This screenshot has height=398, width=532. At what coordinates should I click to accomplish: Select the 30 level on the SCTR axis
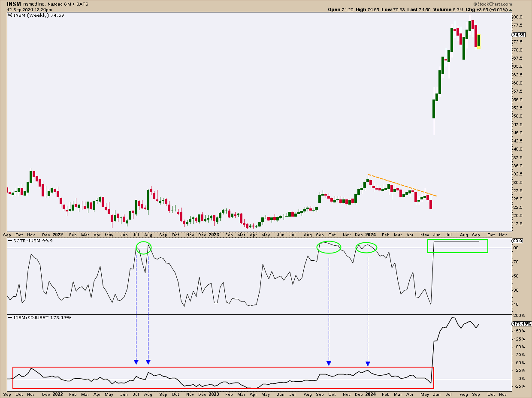[516, 290]
